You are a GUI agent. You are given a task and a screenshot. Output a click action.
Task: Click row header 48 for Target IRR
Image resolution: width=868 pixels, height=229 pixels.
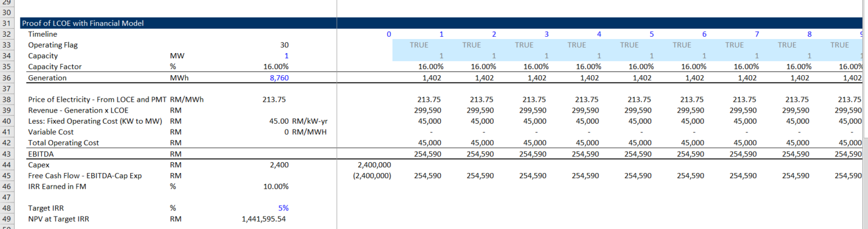(x=7, y=208)
